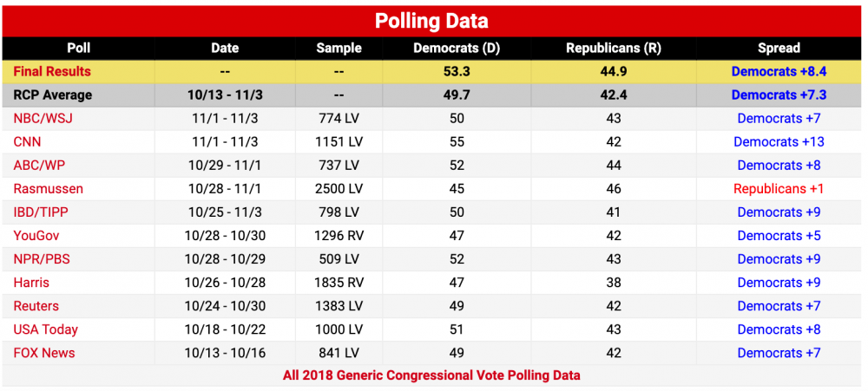This screenshot has width=868, height=391.
Task: Open the CNN poll link
Action: 27,141
